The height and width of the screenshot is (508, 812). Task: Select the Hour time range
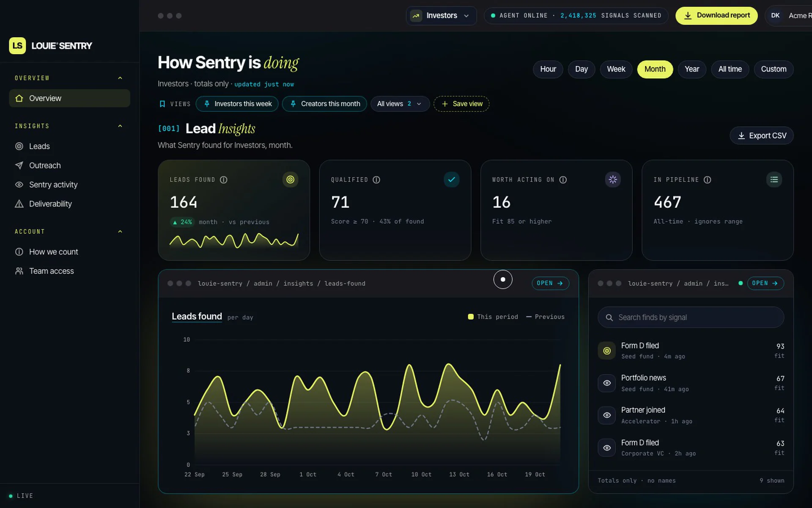(548, 69)
